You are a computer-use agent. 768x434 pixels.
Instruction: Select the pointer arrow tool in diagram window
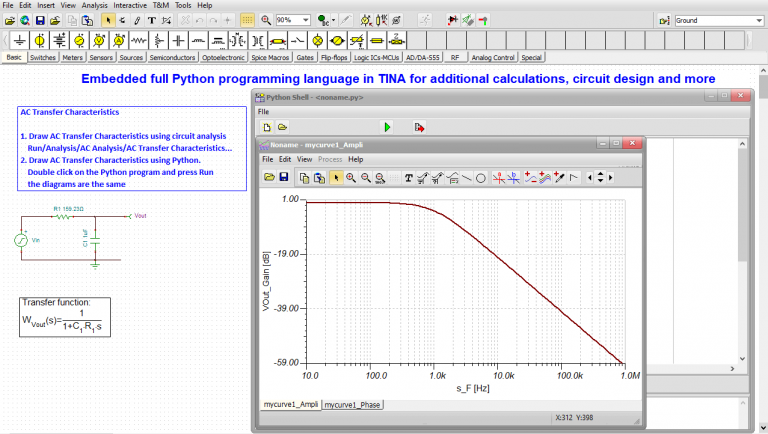tap(335, 177)
